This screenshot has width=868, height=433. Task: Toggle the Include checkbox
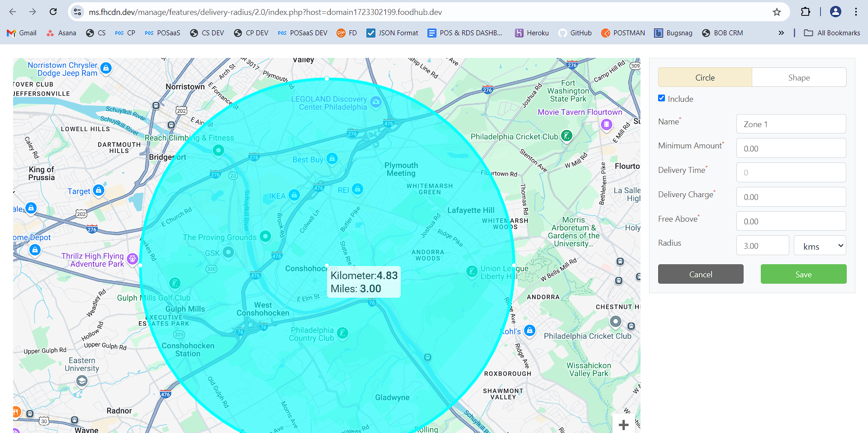[662, 98]
